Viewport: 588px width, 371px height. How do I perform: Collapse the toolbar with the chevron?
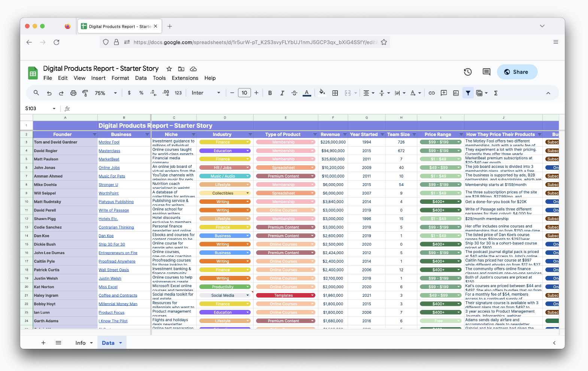pyautogui.click(x=548, y=93)
